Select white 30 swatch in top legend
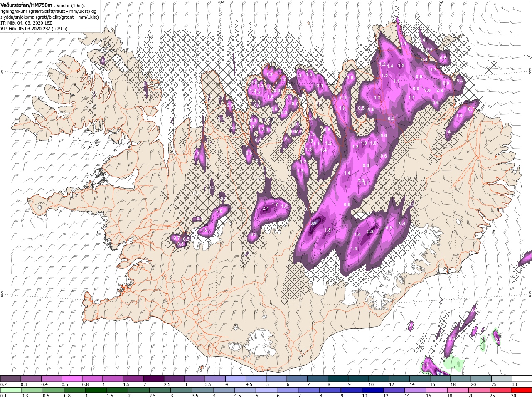This screenshot has height=399, width=532. pyautogui.click(x=522, y=379)
